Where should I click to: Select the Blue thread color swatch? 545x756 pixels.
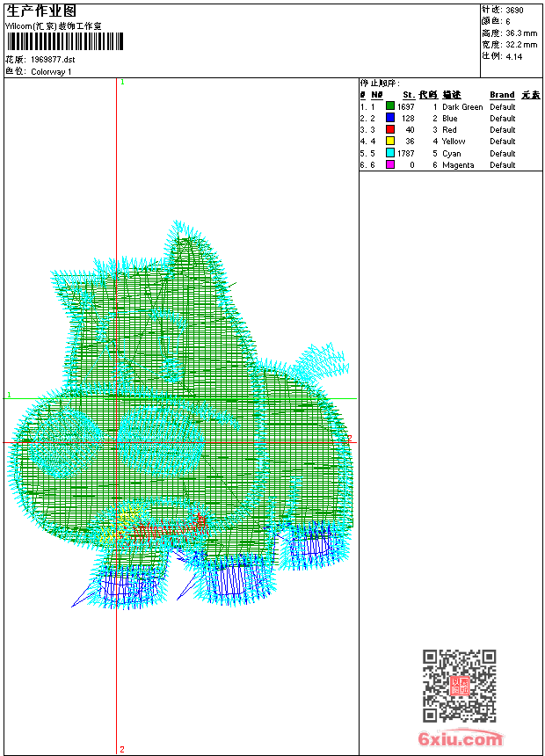pyautogui.click(x=389, y=118)
